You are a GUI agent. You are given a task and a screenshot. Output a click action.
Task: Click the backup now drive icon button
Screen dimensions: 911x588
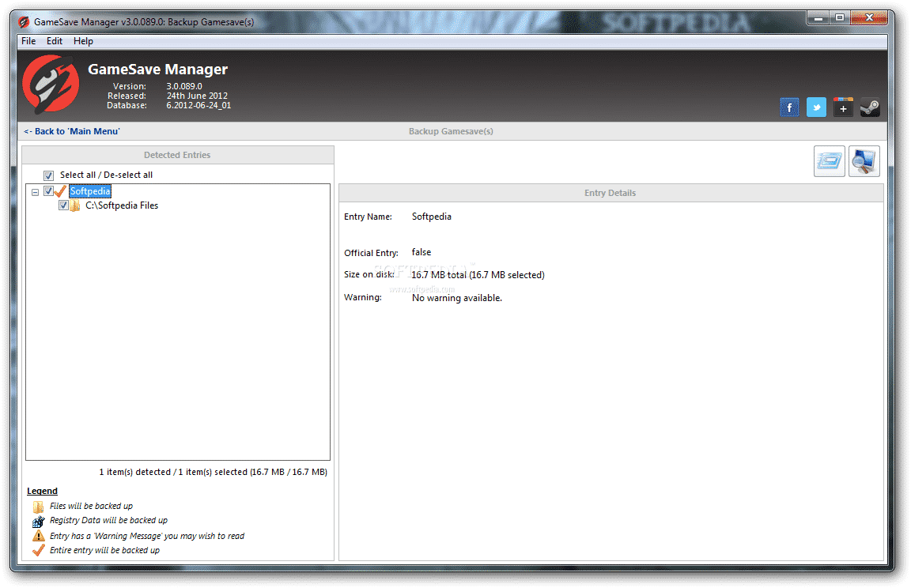point(829,161)
